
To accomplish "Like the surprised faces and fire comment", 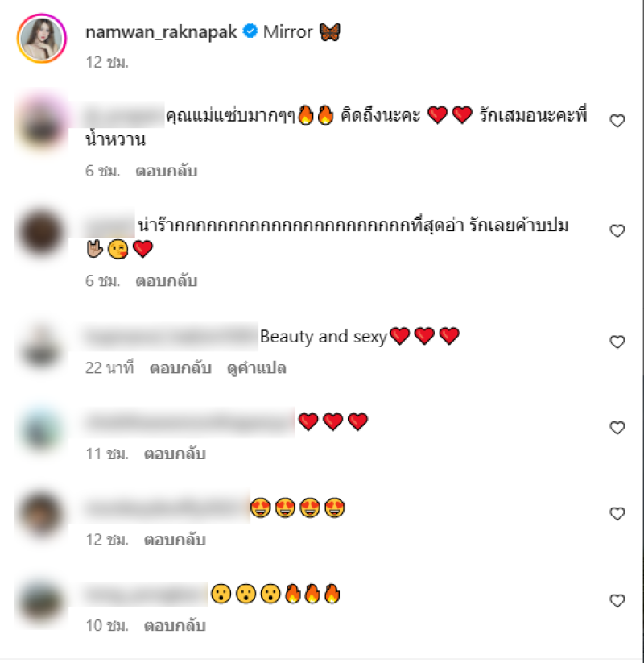I will click(617, 601).
